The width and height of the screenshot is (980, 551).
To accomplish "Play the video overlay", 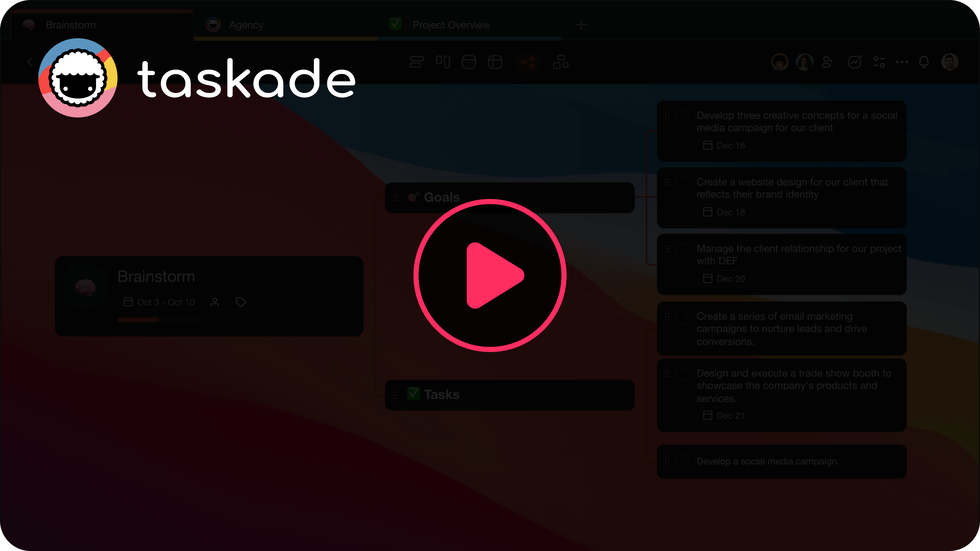I will coord(490,276).
